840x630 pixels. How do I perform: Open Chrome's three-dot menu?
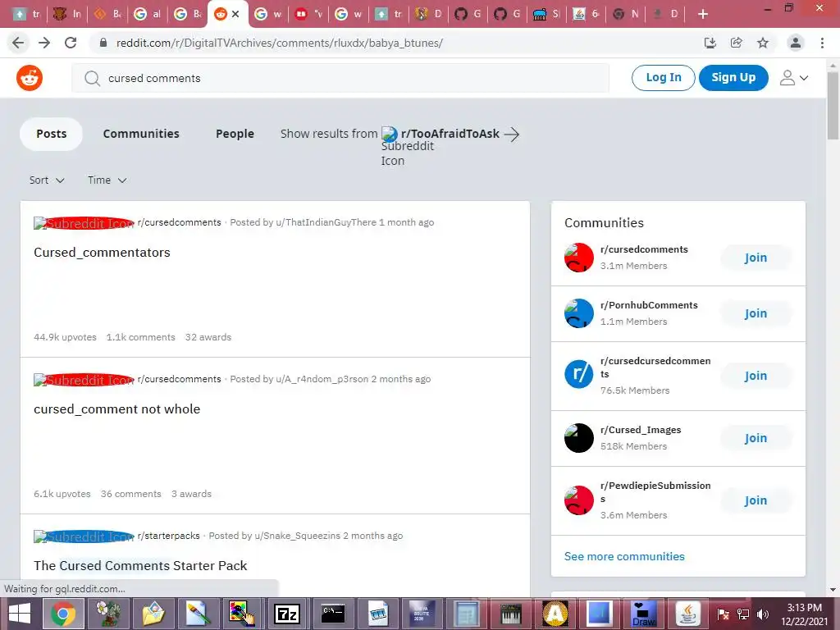(822, 43)
